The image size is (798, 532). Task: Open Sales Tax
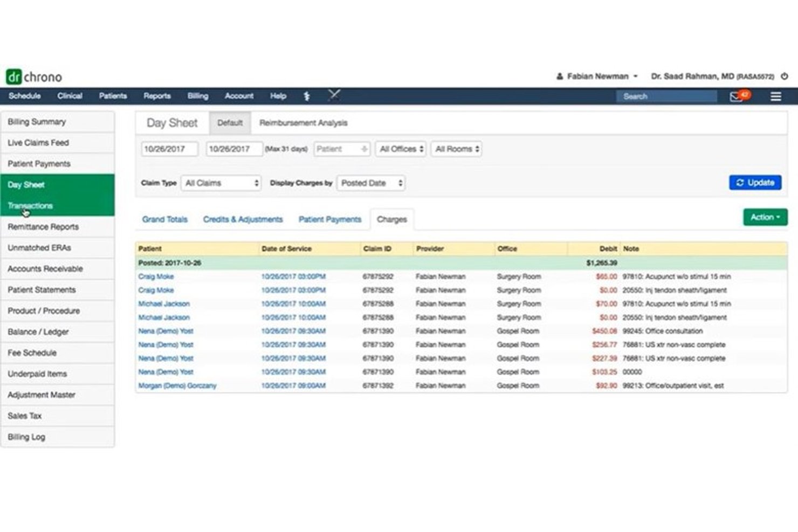(58, 416)
